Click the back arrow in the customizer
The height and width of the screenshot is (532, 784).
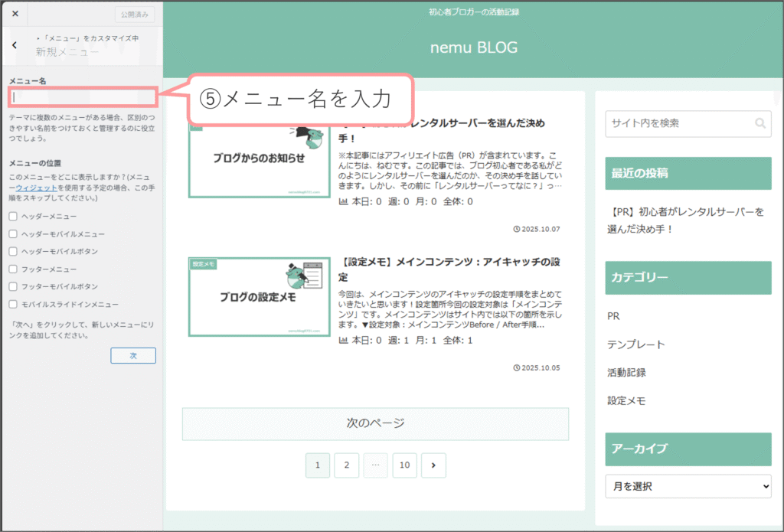click(15, 45)
